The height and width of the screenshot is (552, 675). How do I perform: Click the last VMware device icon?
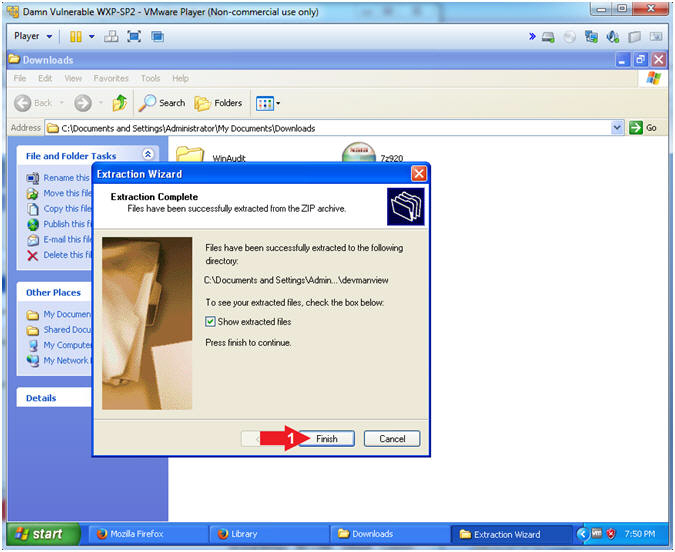tap(656, 37)
